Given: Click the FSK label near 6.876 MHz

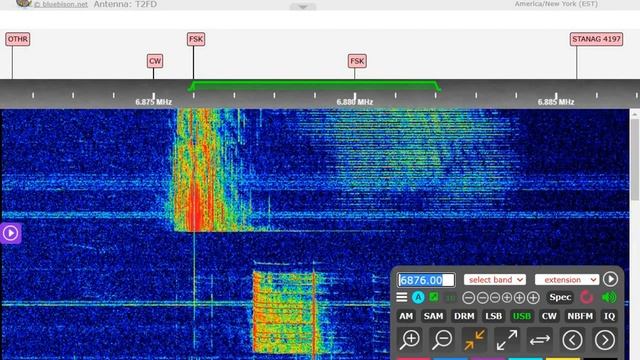Looking at the screenshot, I should coord(196,40).
